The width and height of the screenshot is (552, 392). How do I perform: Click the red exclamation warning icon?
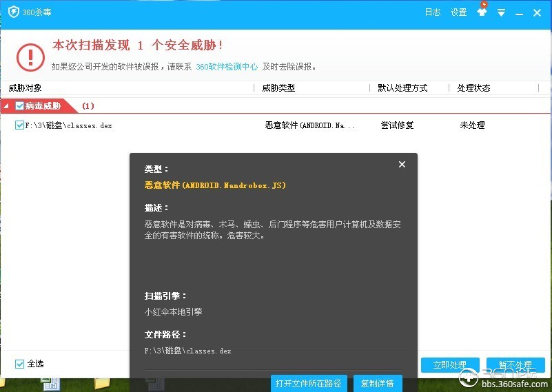tap(30, 57)
